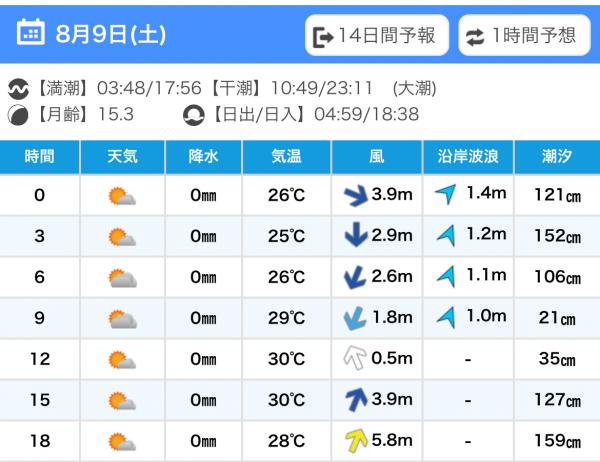Click the white wind arrow at 12時
600x462 pixels.
[x=355, y=358]
